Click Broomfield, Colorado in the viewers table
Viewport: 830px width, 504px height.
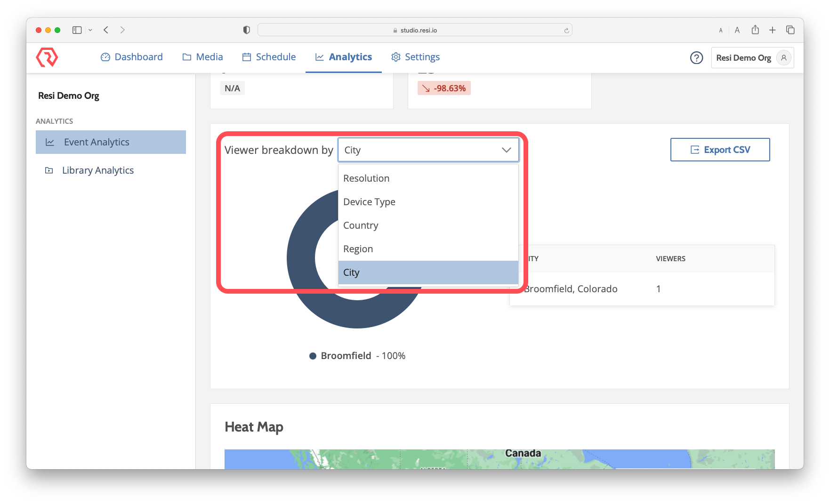570,288
